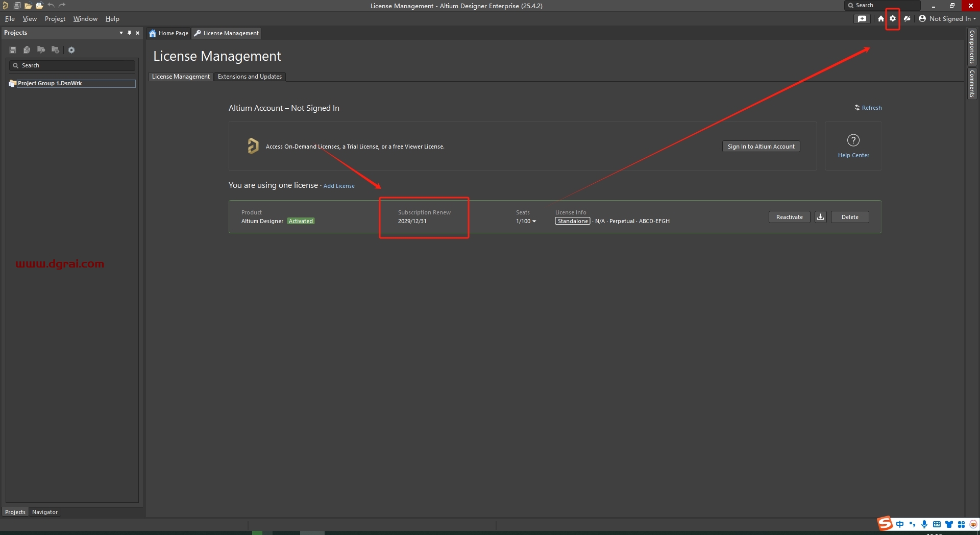Click the microphone voice input icon
Image resolution: width=980 pixels, height=535 pixels.
click(x=924, y=524)
